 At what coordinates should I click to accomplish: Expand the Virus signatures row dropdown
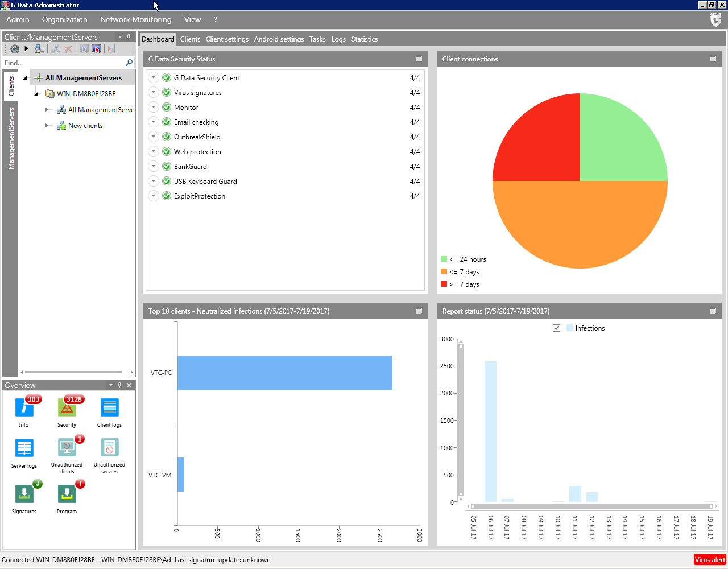154,92
